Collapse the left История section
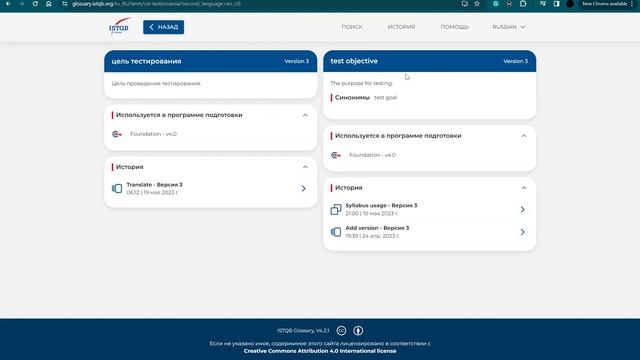The image size is (640, 360). pyautogui.click(x=305, y=167)
